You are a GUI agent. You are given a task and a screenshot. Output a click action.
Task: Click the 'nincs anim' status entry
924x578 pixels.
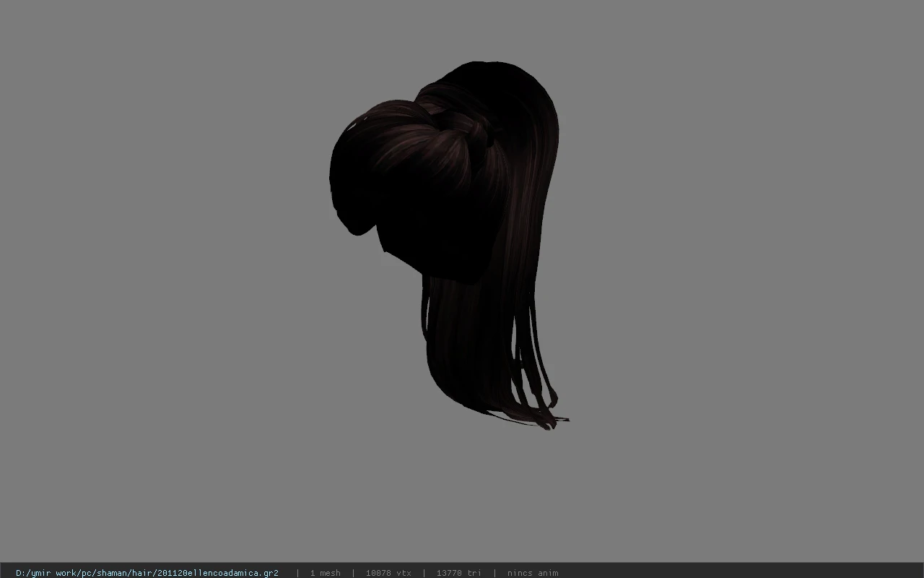533,573
